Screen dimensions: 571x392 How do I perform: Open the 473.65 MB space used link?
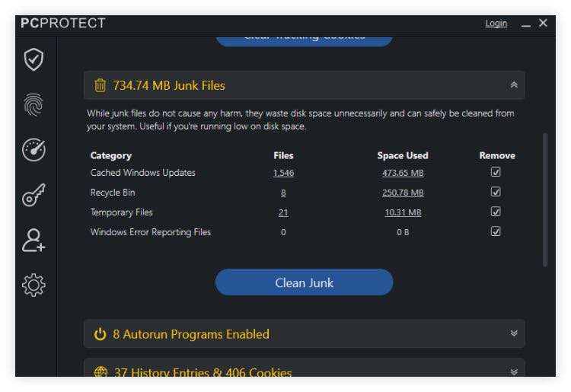[x=403, y=173]
